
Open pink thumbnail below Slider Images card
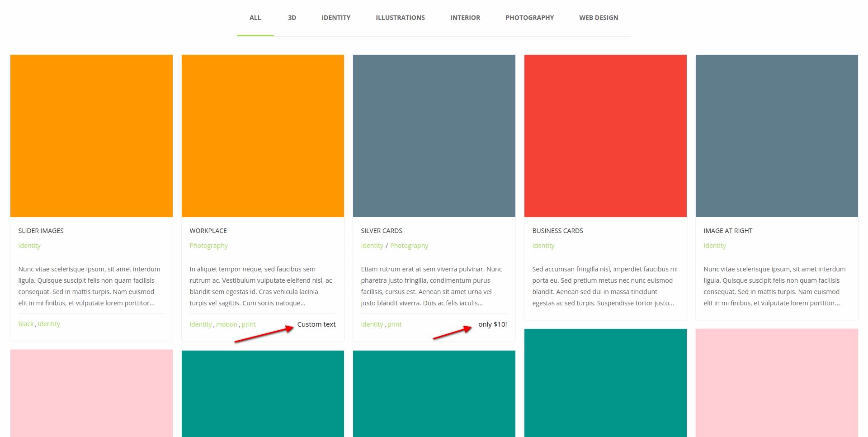[x=91, y=393]
